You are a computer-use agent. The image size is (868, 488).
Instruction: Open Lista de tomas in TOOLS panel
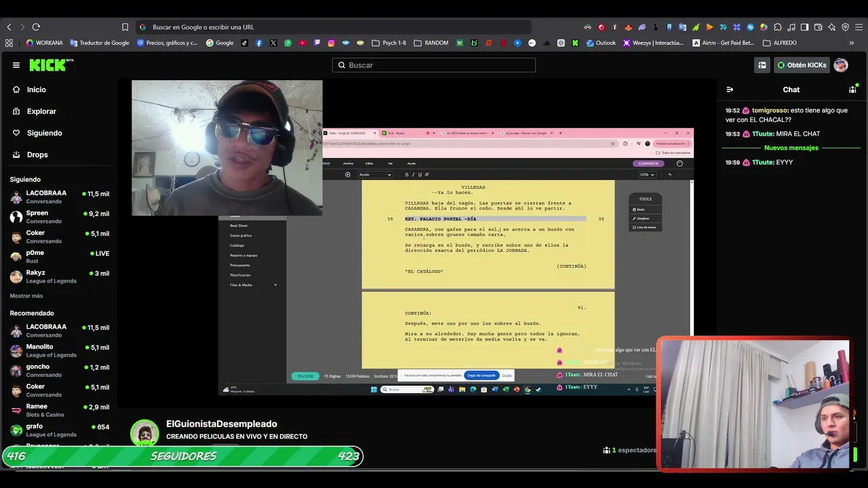(644, 227)
